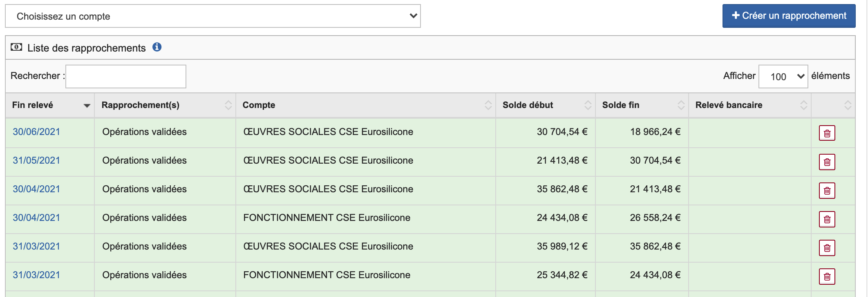Delete the 30/04/2021 FONCTIONNEMENT reconciliation
Viewport: 868px width, 297px height.
pyautogui.click(x=827, y=219)
